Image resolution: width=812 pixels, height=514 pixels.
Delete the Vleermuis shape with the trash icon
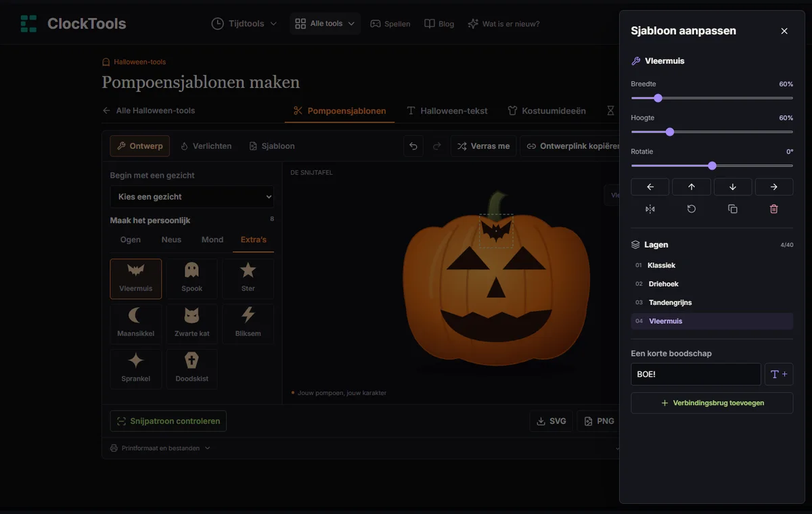774,209
